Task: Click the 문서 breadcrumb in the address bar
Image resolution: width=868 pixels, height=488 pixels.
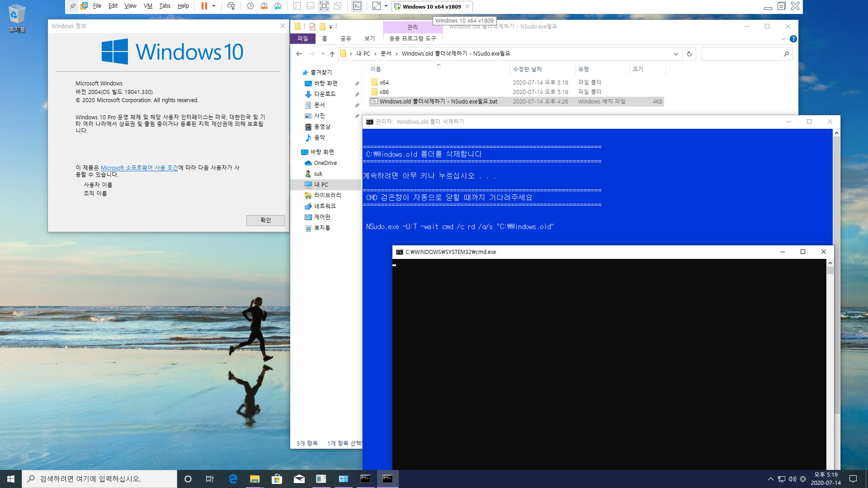Action: [386, 54]
